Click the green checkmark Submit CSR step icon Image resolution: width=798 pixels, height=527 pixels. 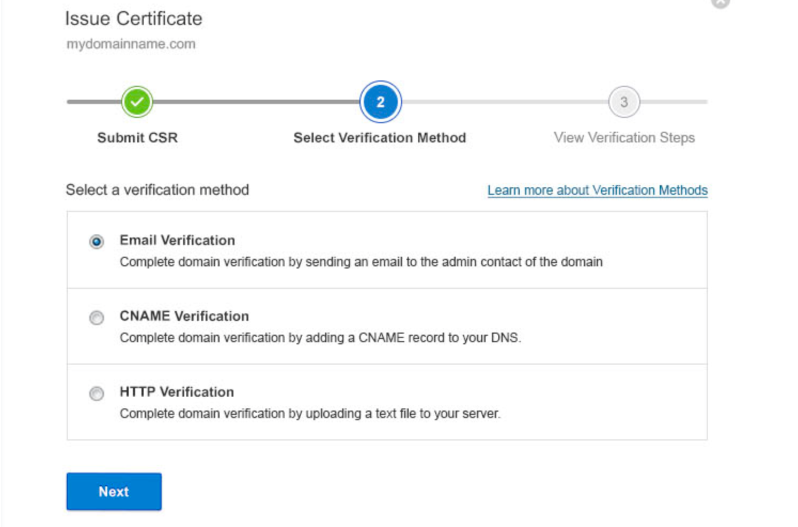[x=137, y=102]
